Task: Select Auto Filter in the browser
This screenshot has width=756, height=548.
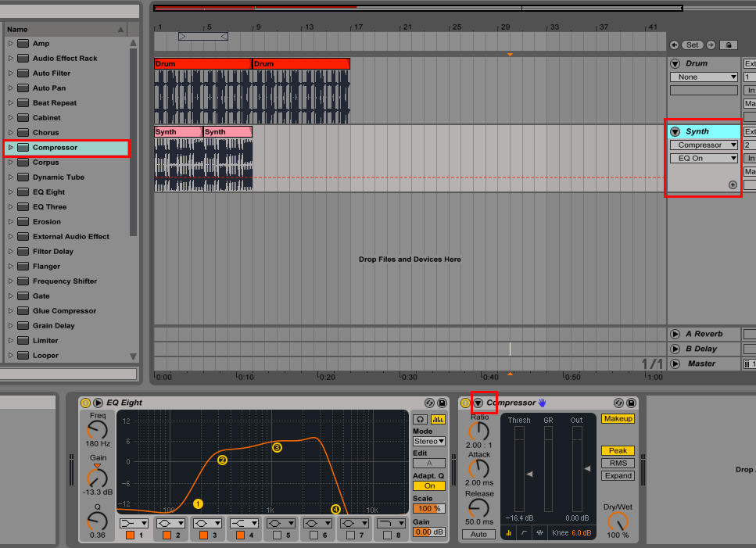Action: click(x=52, y=73)
